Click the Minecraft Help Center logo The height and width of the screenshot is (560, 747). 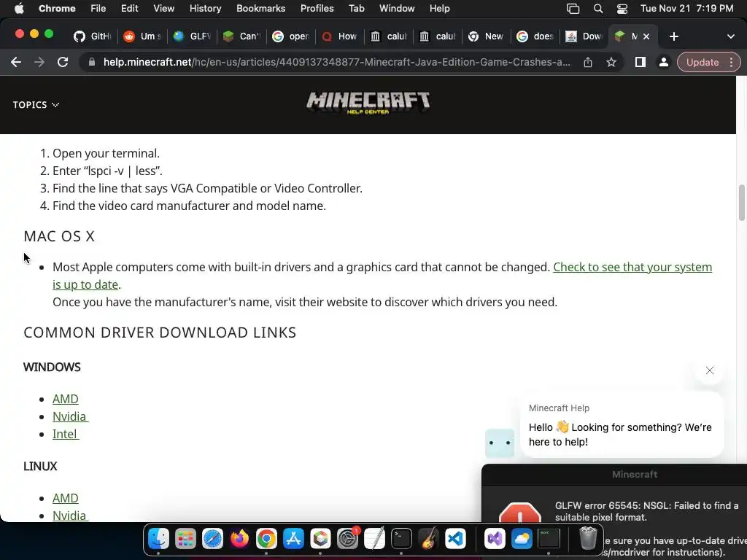(368, 103)
